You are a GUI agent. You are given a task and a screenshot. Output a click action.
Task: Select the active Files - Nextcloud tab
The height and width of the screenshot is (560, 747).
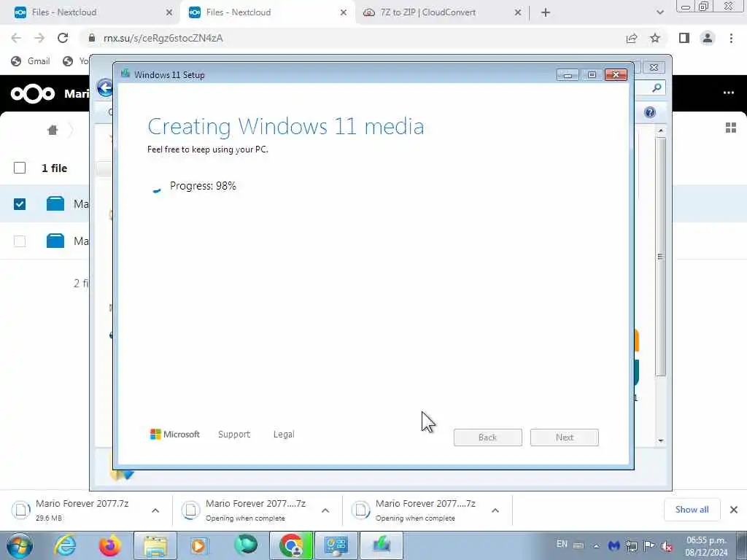(x=267, y=12)
